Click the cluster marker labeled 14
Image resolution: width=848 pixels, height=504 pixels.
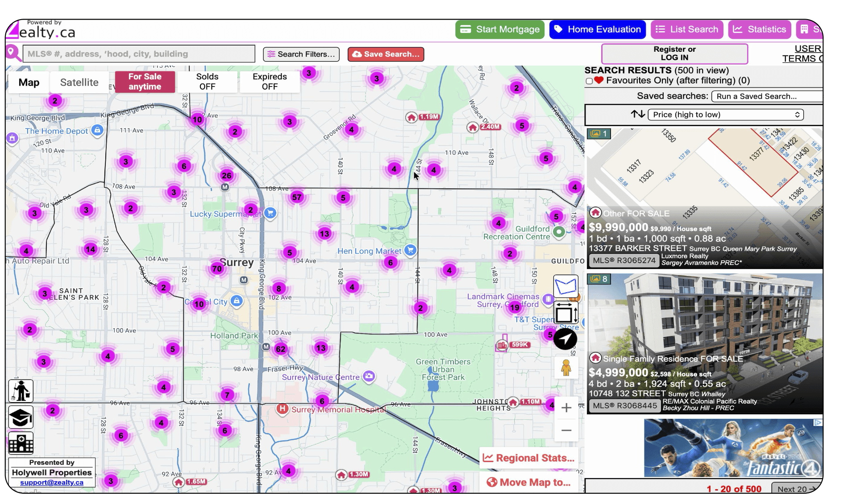pyautogui.click(x=90, y=249)
